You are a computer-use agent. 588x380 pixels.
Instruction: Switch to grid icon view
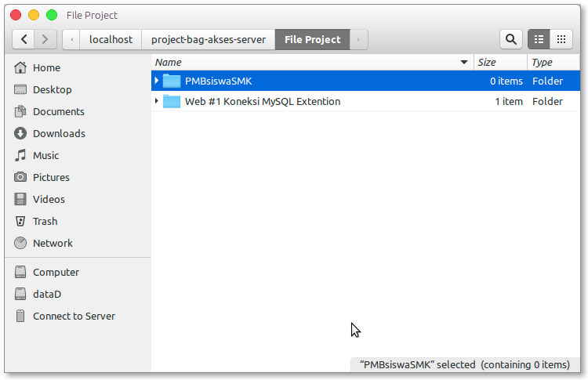[x=561, y=39]
